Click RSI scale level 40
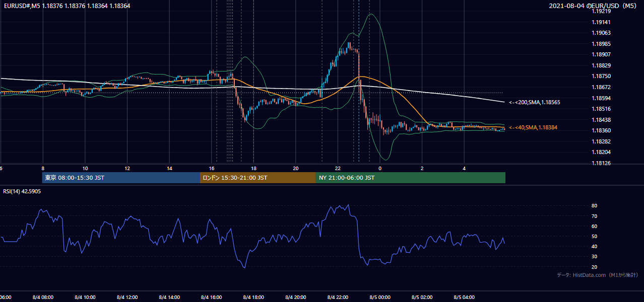The height and width of the screenshot is (302, 644). (595, 246)
